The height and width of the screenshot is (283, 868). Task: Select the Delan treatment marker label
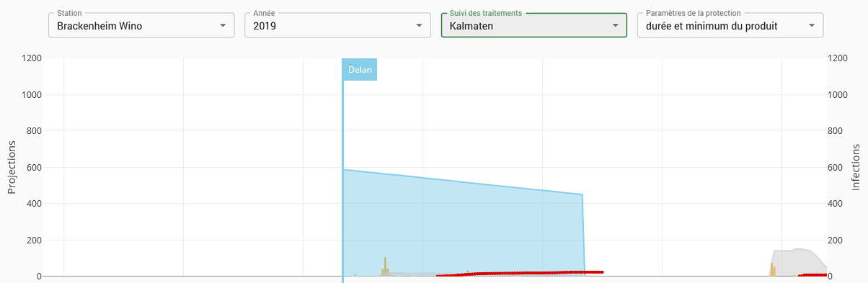tap(360, 70)
